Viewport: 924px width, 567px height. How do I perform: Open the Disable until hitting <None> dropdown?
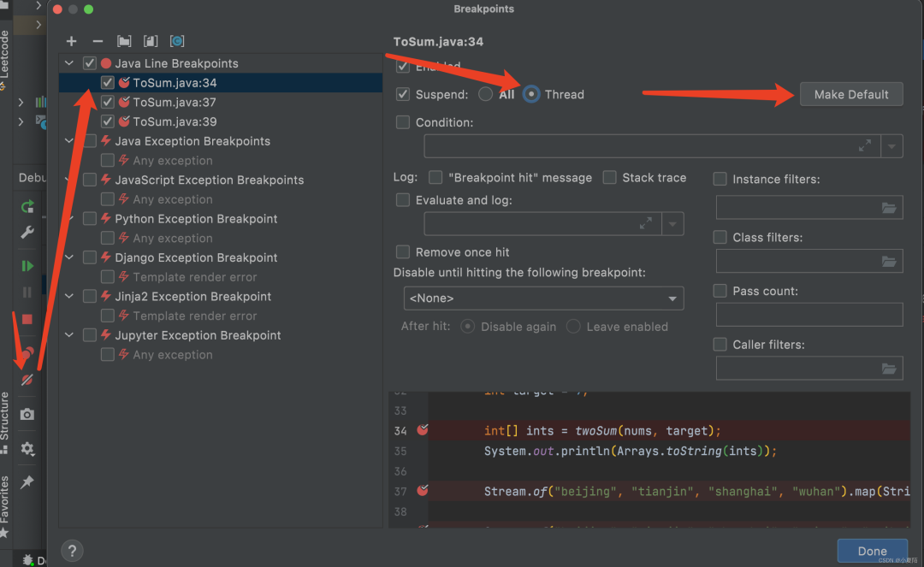pos(543,298)
